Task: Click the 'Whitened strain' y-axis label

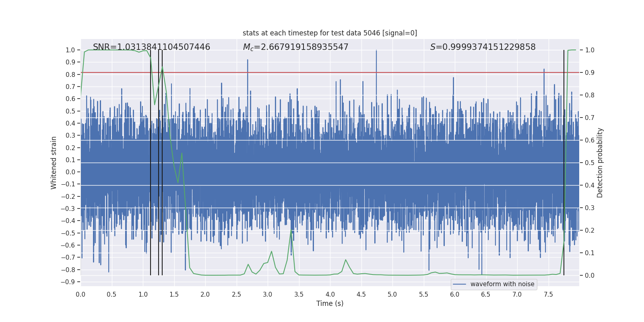Action: tap(54, 163)
